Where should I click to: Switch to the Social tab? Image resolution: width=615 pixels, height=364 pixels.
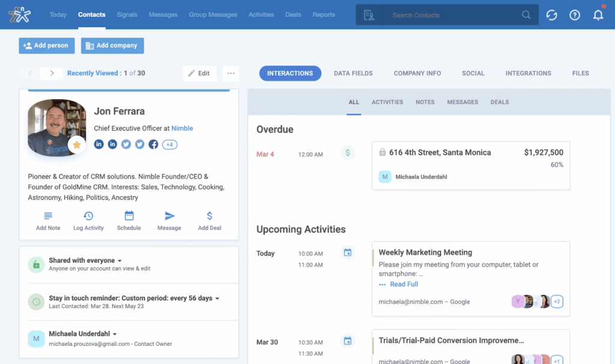473,73
